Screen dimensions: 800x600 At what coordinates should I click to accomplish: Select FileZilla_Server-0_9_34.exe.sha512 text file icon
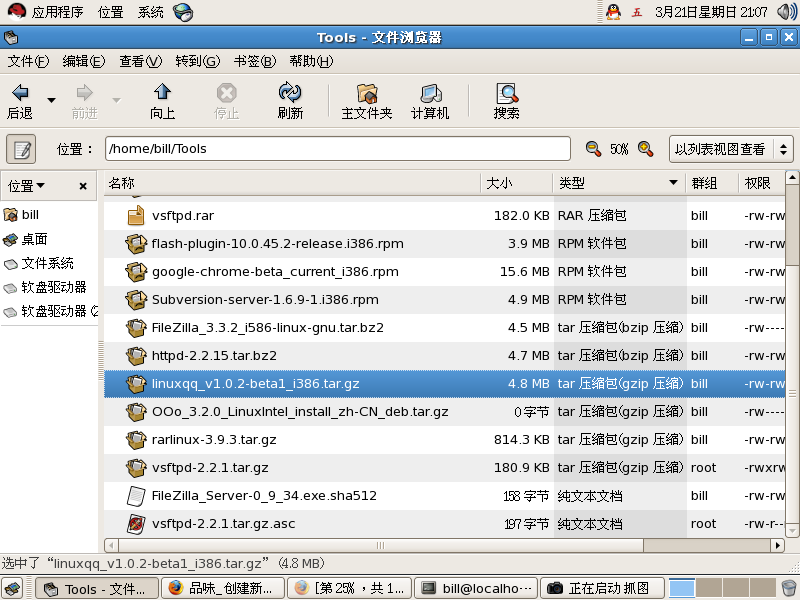point(136,496)
